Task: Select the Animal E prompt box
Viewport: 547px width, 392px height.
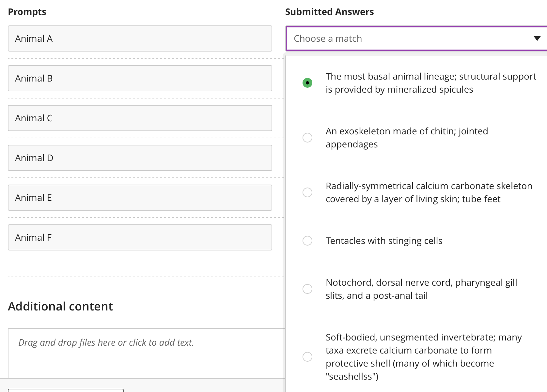Action: (140, 198)
